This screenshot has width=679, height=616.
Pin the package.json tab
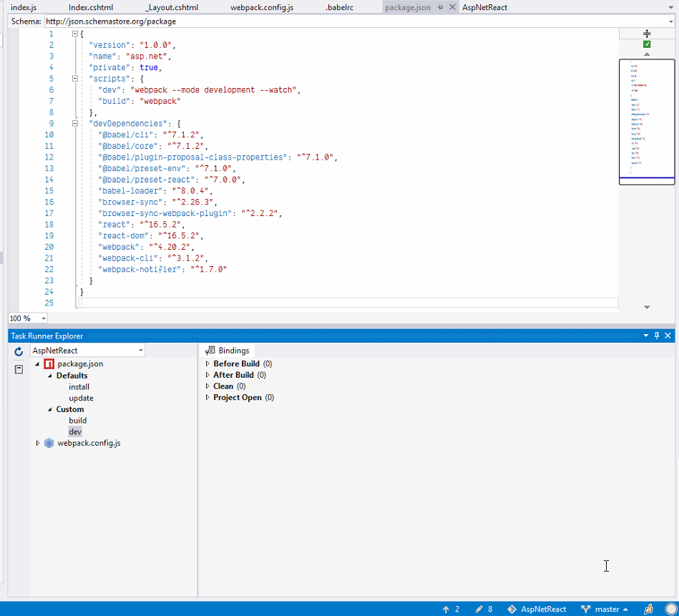[441, 7]
